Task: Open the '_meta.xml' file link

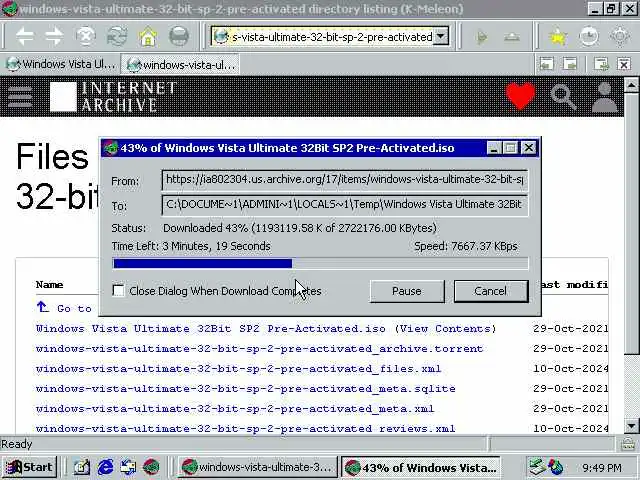Action: point(235,409)
